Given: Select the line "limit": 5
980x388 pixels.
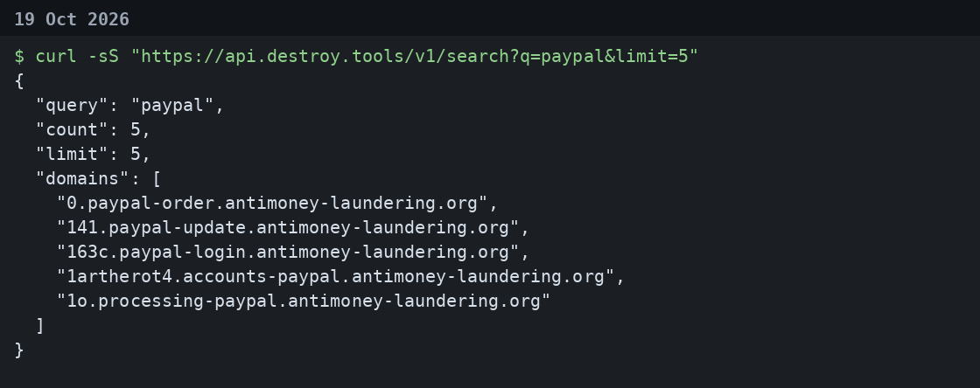Looking at the screenshot, I should (x=93, y=154).
